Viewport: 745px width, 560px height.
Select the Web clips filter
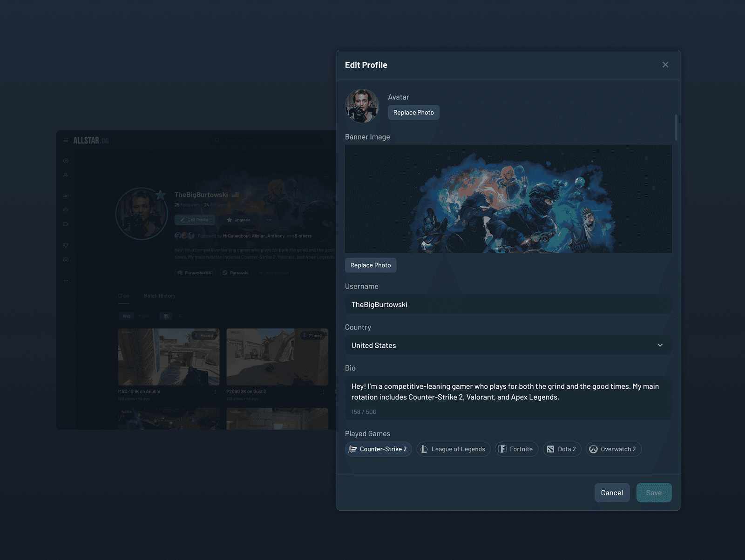pyautogui.click(x=127, y=316)
